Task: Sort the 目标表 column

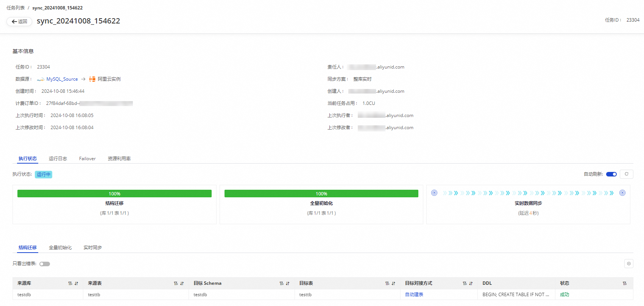Action: [393, 283]
